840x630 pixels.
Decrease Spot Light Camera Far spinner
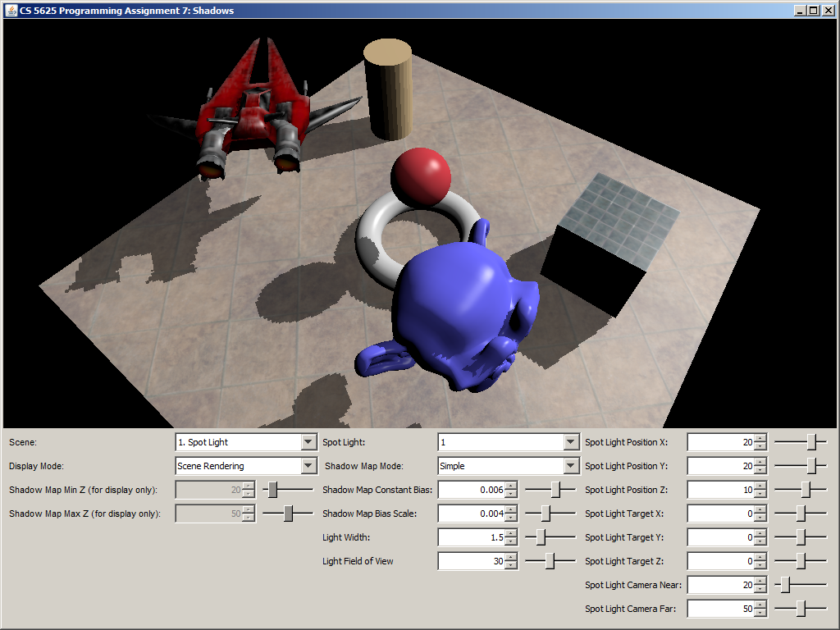coord(760,613)
